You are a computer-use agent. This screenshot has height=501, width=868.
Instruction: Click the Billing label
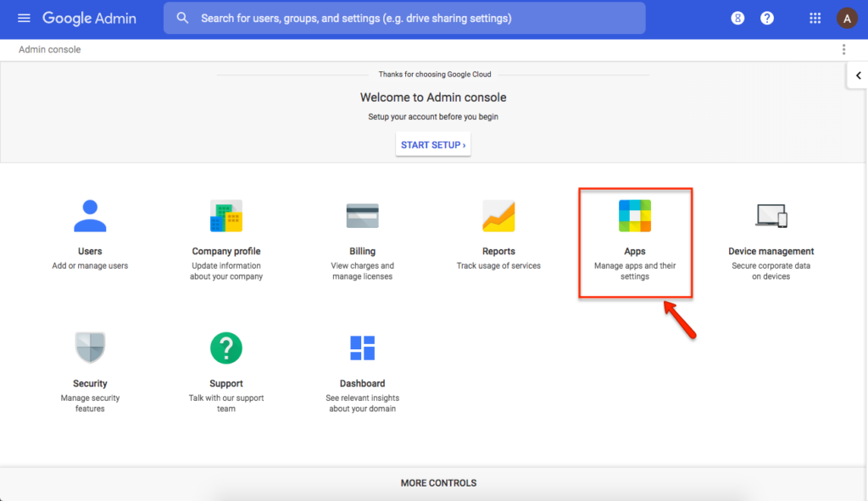point(362,251)
